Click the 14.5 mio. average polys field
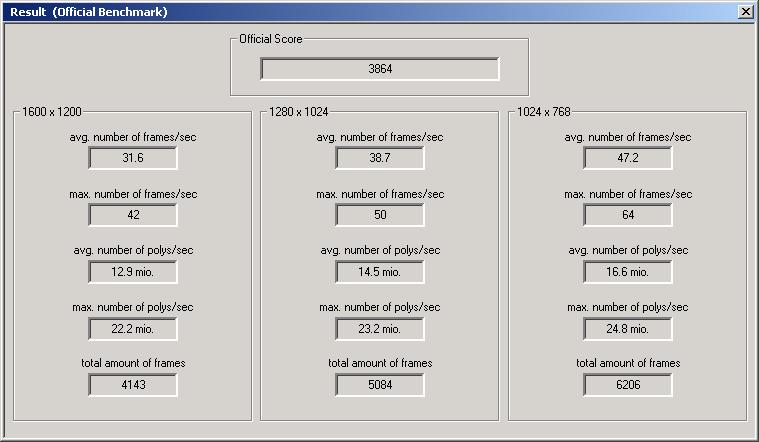Viewport: 759px width, 442px height. (x=380, y=272)
